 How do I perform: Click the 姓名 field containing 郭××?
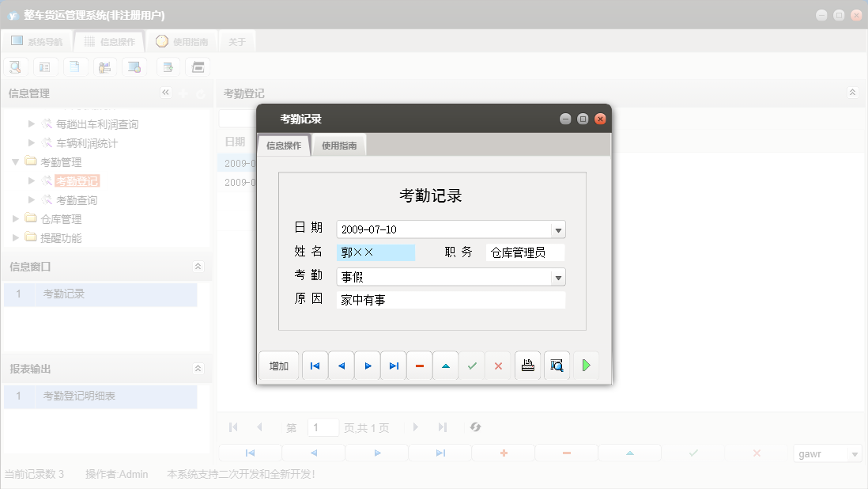pyautogui.click(x=376, y=253)
